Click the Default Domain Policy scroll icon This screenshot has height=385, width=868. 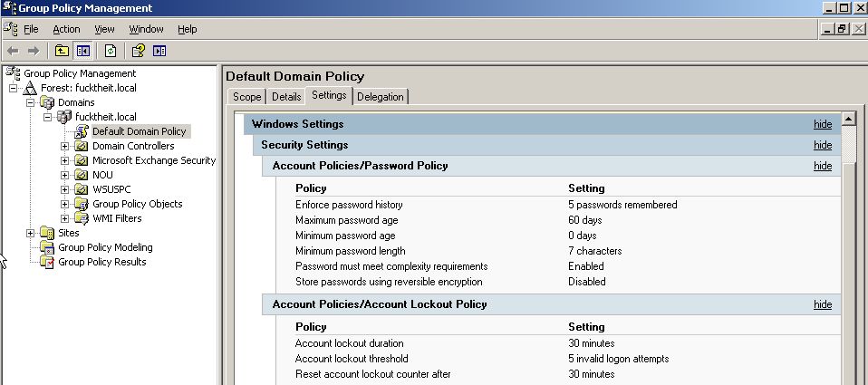coord(82,131)
